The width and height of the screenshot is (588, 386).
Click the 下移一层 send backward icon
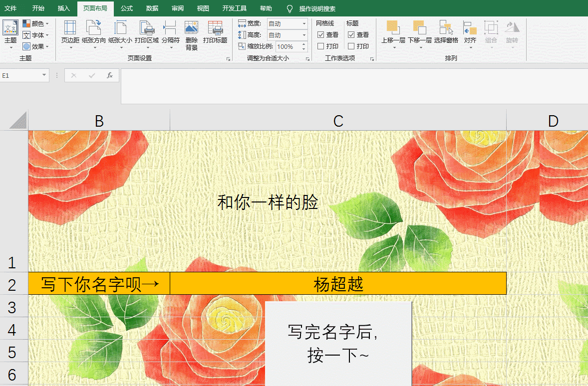(420, 28)
